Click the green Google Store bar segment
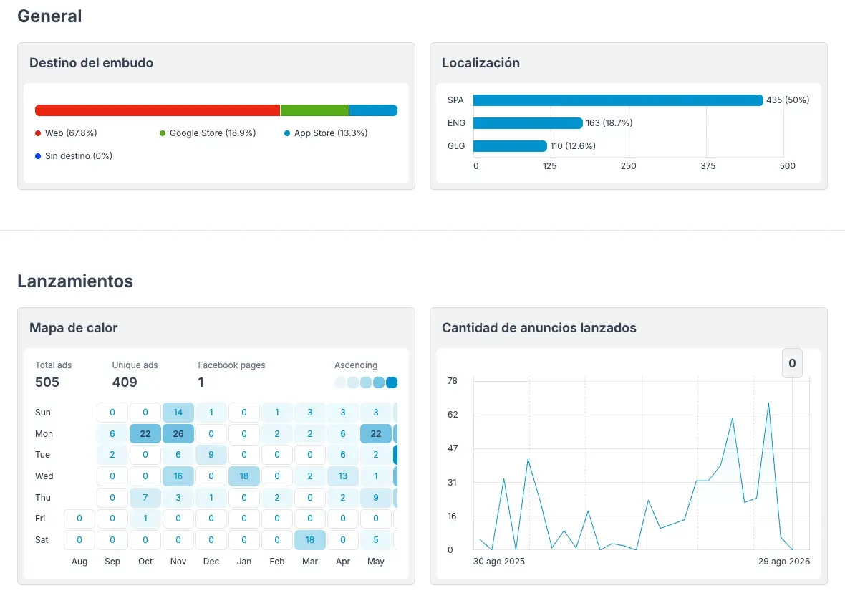Screen dimensions: 845x616 click(x=314, y=110)
